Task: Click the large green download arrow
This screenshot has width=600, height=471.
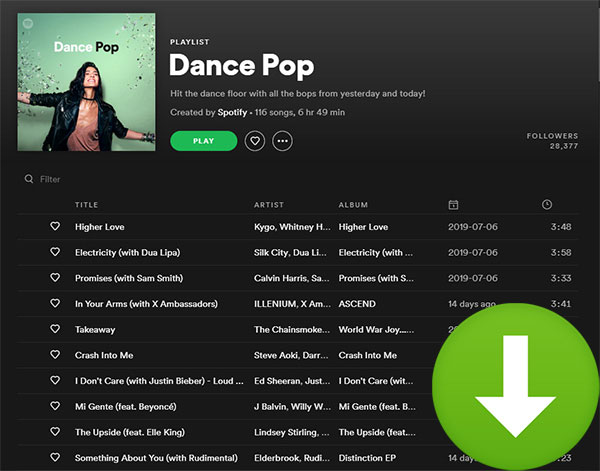Action: tap(515, 386)
